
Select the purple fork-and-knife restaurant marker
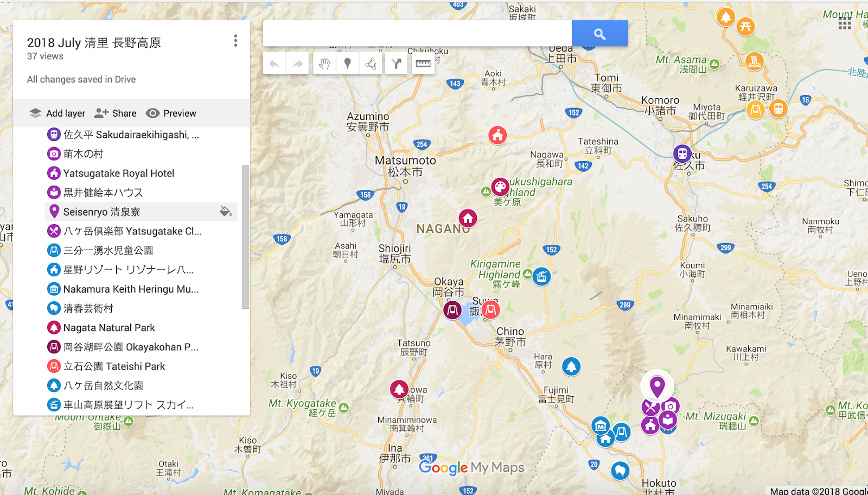click(650, 407)
